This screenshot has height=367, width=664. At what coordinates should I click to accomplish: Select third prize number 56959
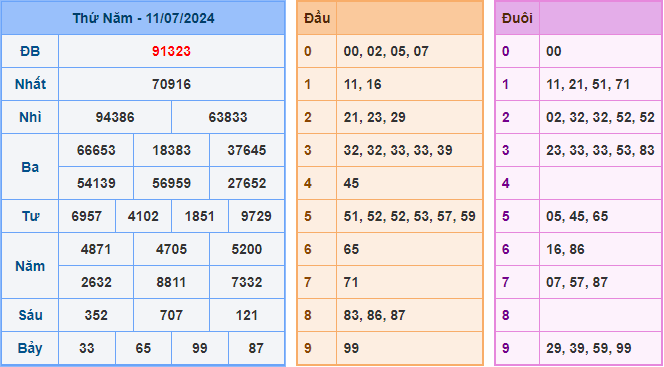(x=172, y=183)
